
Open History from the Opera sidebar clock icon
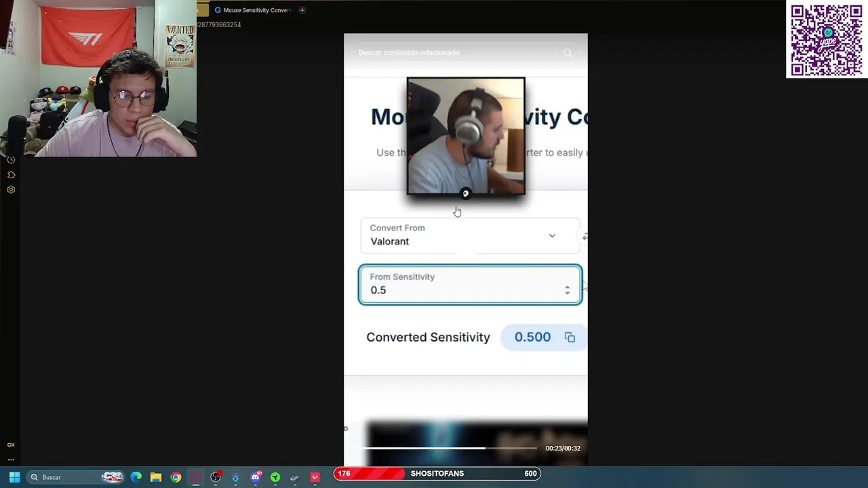[11, 160]
